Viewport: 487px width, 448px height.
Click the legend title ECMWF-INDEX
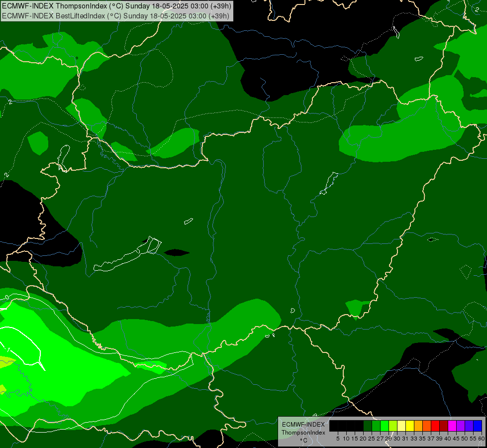pos(303,425)
